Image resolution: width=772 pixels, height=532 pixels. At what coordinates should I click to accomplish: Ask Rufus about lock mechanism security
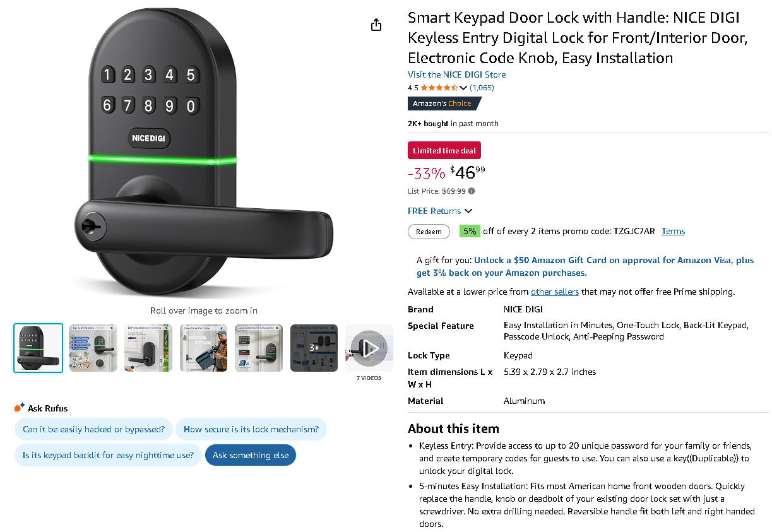tap(251, 429)
